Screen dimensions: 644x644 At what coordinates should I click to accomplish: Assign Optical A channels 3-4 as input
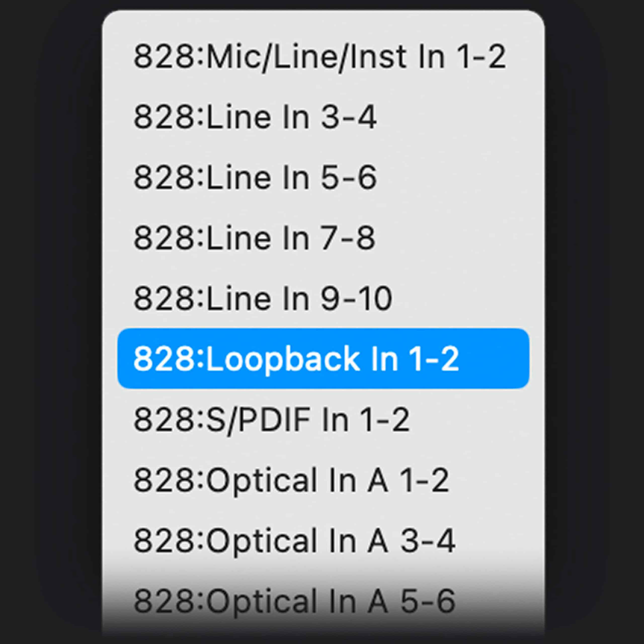[294, 540]
